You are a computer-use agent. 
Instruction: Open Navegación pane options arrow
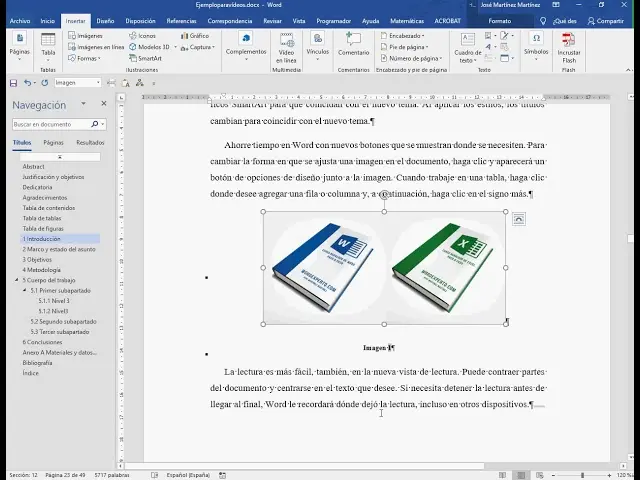(x=83, y=104)
